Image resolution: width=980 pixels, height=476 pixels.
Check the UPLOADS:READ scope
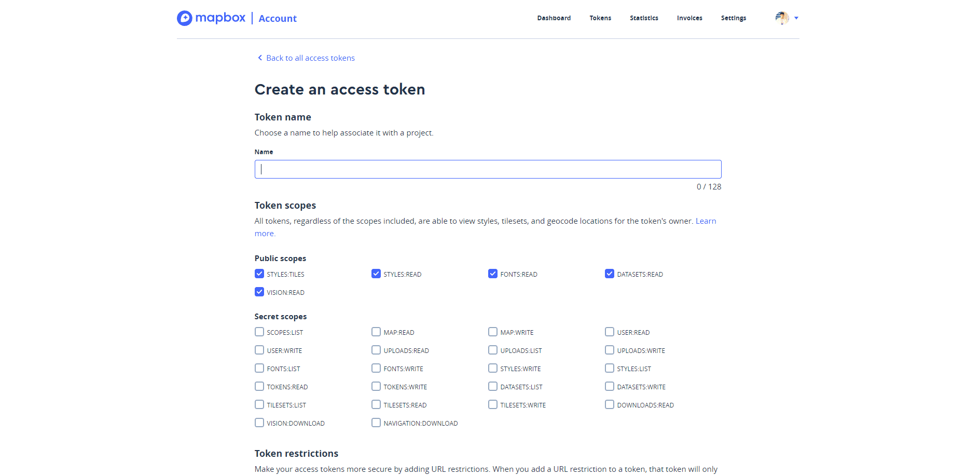[376, 350]
